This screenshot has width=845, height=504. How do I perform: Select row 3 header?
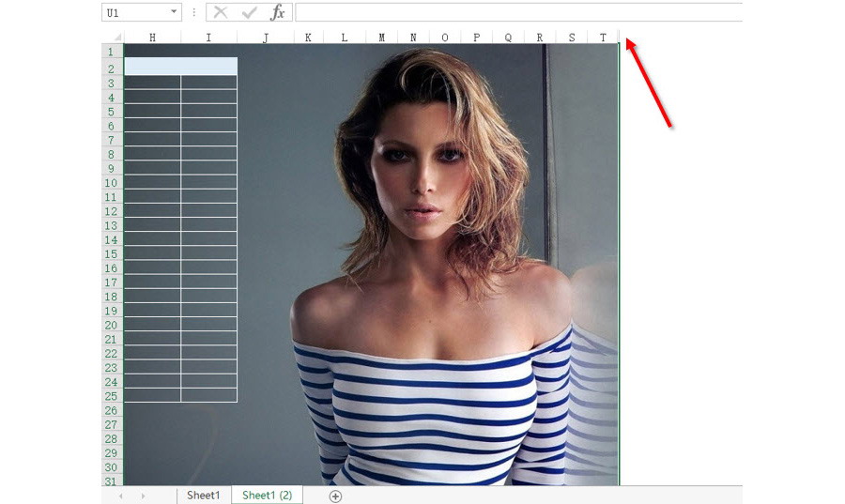pos(112,83)
